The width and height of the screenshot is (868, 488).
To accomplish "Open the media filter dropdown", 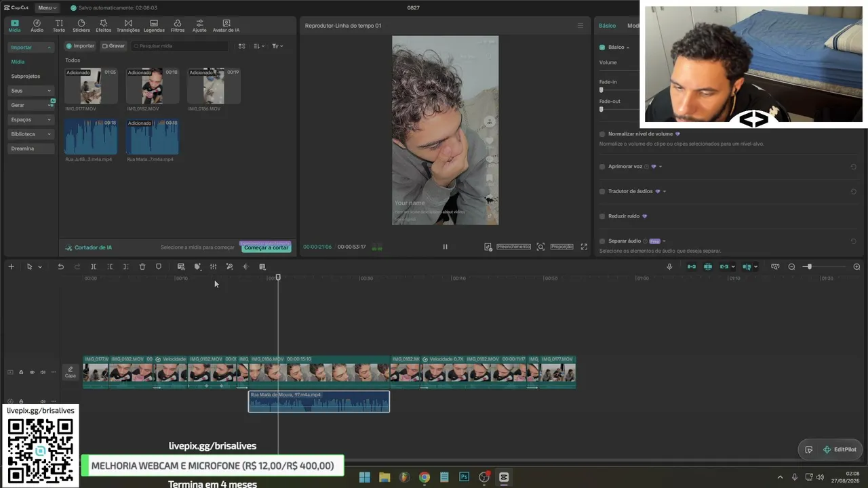I will click(277, 46).
